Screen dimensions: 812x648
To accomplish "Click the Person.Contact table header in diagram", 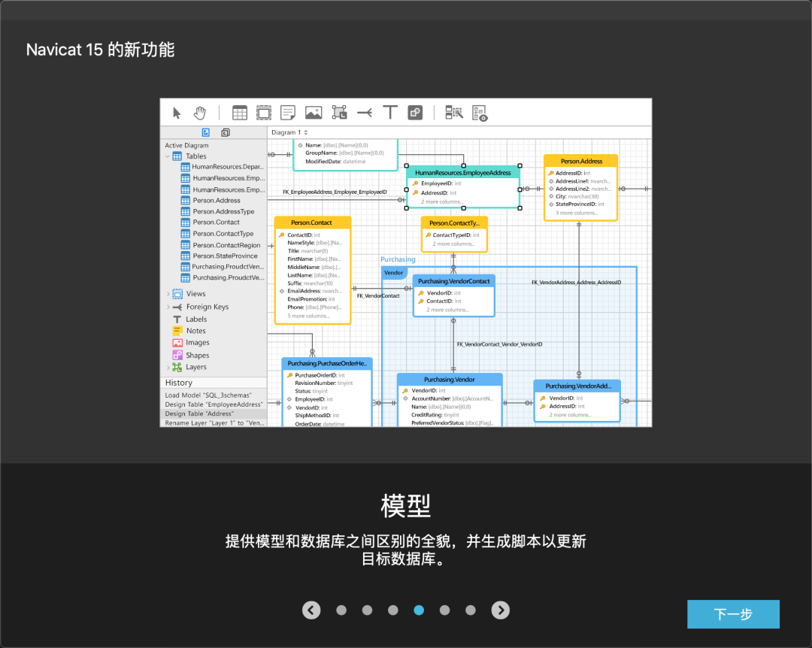I will [x=312, y=223].
